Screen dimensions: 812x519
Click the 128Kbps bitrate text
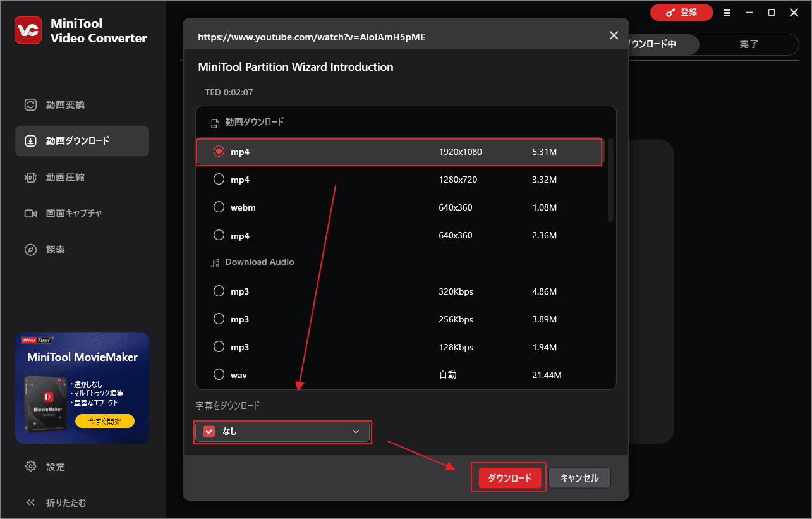click(x=456, y=347)
